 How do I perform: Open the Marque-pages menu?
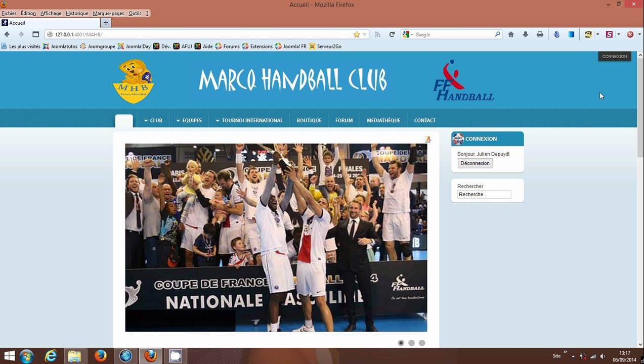point(108,13)
